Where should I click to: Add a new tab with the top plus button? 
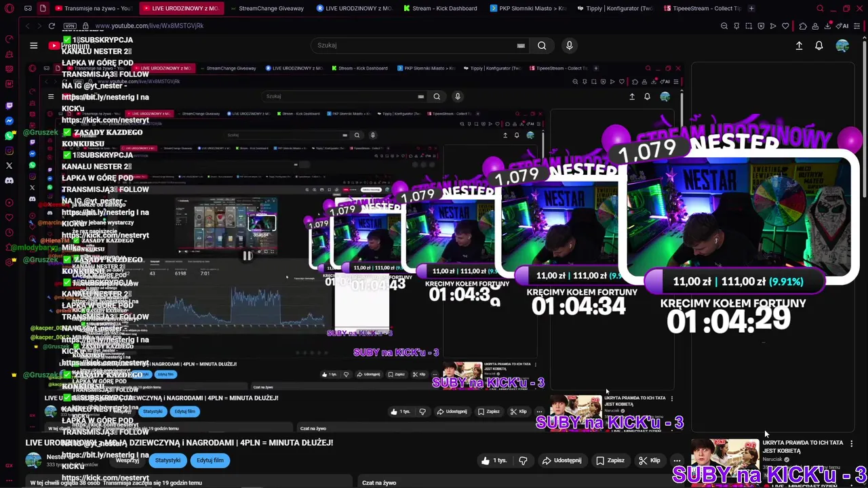753,8
